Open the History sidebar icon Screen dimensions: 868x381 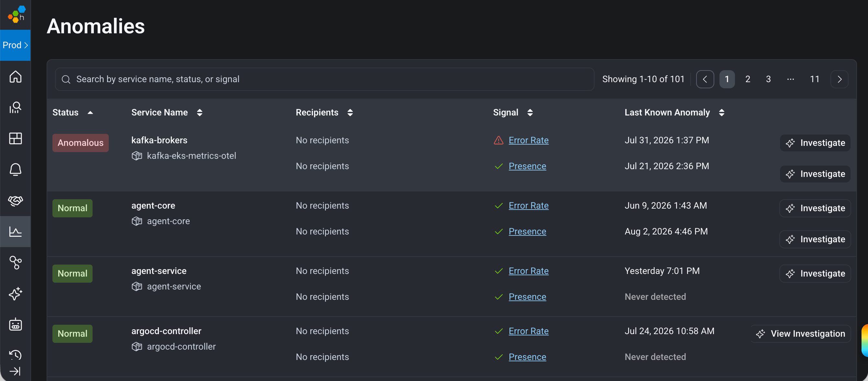tap(16, 355)
